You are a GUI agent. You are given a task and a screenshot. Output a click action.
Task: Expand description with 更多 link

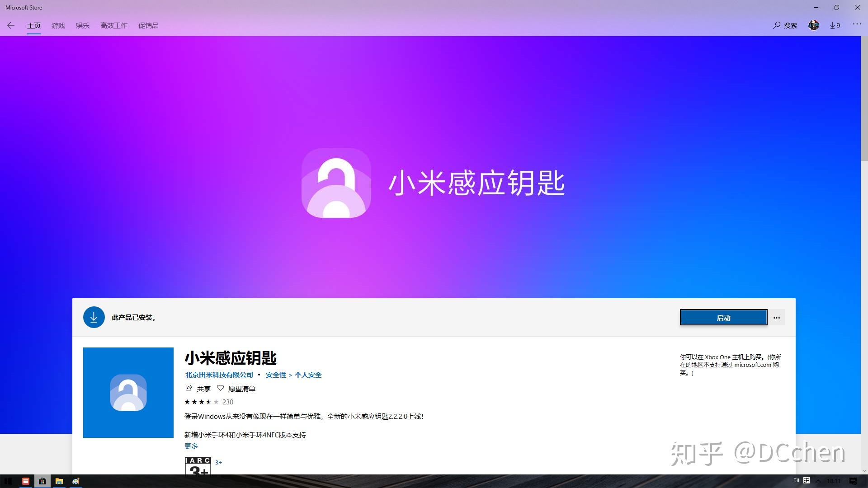[x=191, y=446]
